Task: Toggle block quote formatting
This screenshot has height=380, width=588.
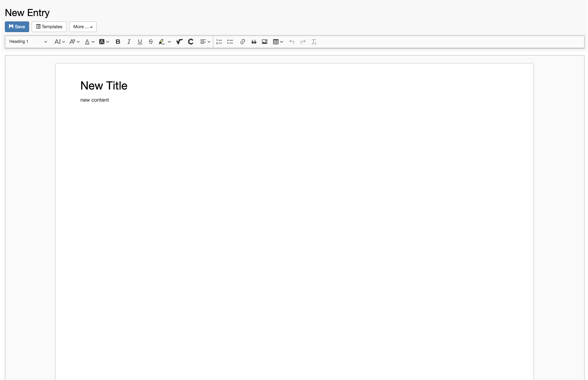Action: (x=254, y=42)
